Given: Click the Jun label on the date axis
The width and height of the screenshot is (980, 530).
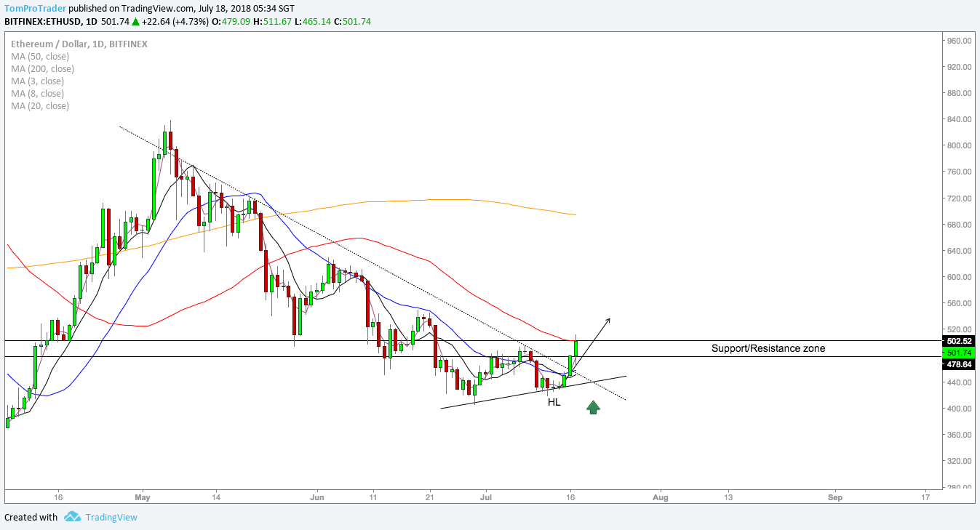Looking at the screenshot, I should click(x=317, y=498).
